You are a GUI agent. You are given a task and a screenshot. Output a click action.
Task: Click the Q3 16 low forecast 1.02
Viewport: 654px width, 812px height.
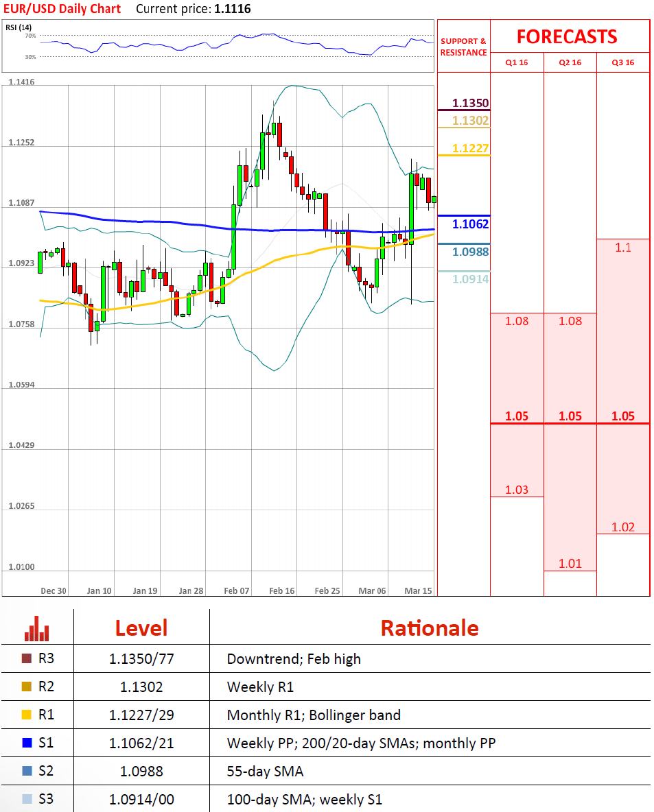[x=623, y=527]
